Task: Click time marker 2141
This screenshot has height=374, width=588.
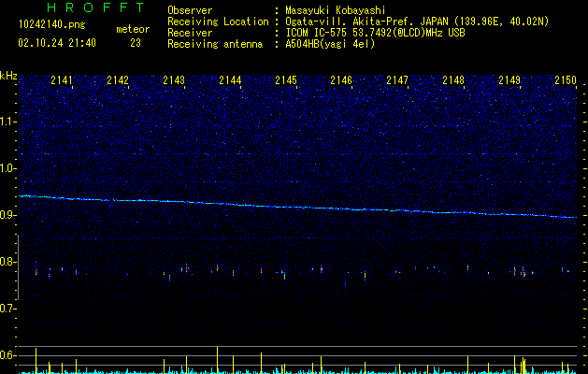Action: tap(62, 80)
